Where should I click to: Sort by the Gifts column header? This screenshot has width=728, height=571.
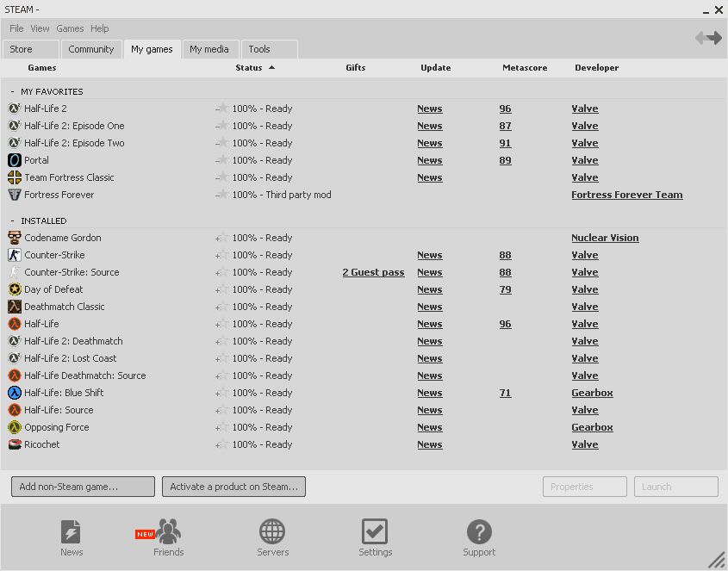pyautogui.click(x=356, y=68)
